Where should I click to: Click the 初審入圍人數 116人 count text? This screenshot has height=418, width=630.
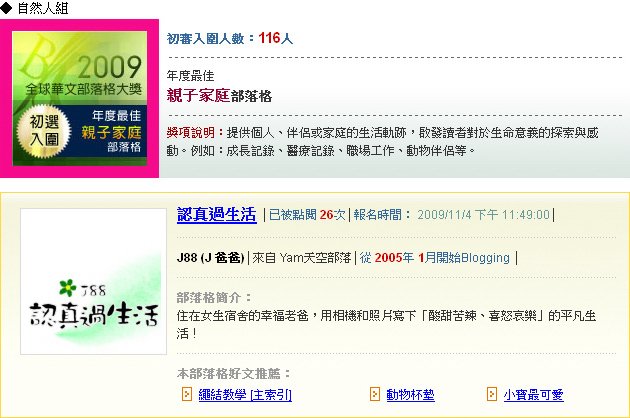pyautogui.click(x=230, y=38)
